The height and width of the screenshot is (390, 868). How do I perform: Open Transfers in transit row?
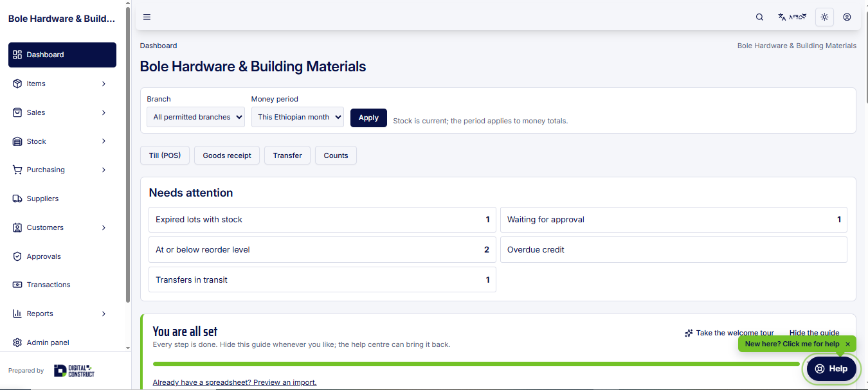click(322, 280)
